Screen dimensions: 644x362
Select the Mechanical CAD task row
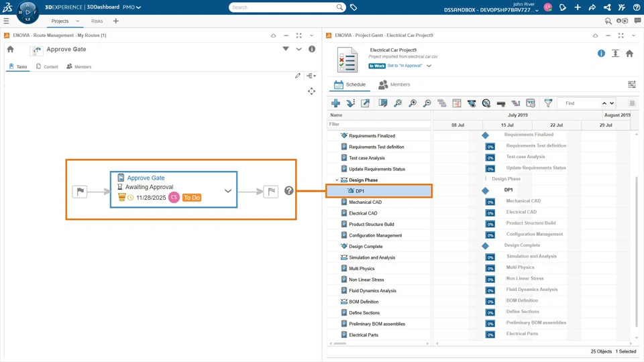point(379,202)
